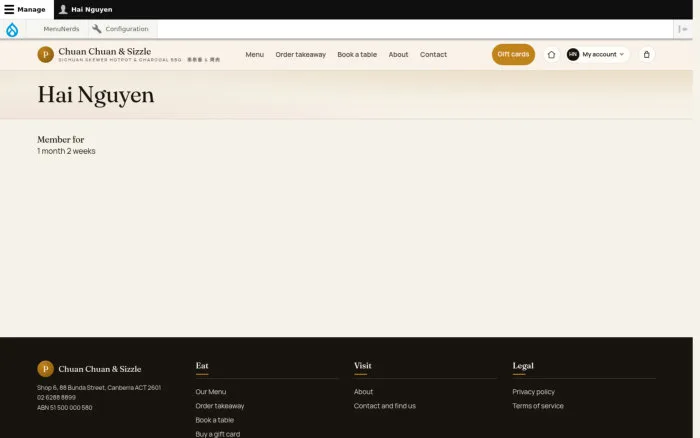Open the Contact navigation link
The height and width of the screenshot is (438, 700).
pyautogui.click(x=433, y=54)
